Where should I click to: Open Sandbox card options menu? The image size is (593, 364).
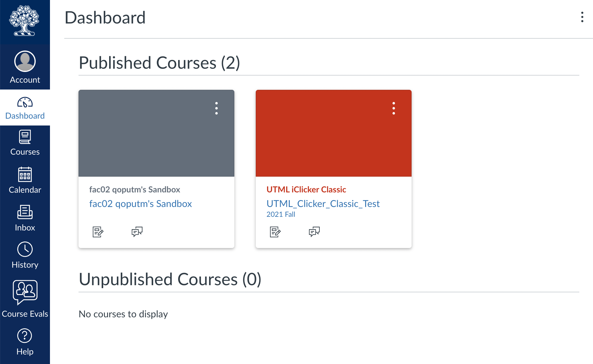pyautogui.click(x=217, y=108)
